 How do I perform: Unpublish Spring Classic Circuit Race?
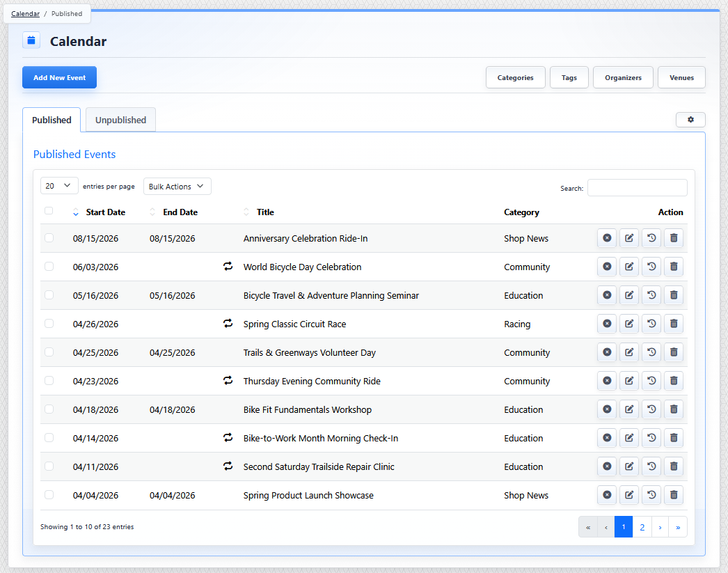(607, 324)
